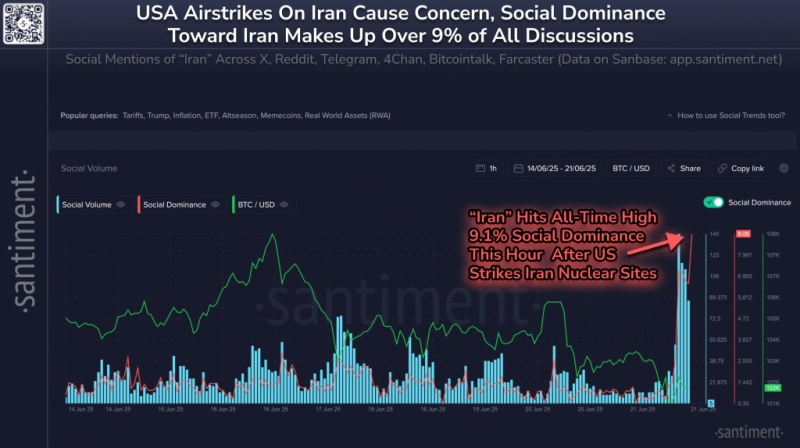Hide Social Volume with eye icon
Viewport: 800px width, 448px height.
pos(121,205)
